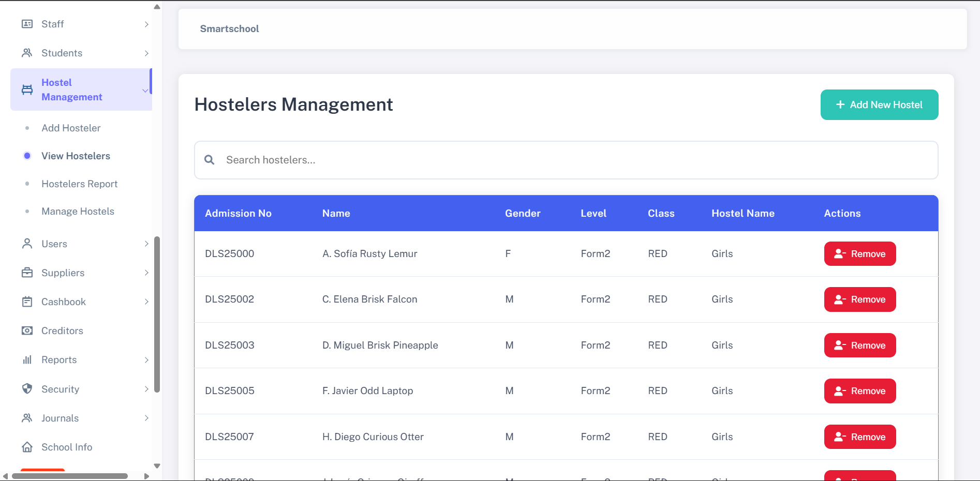
Task: Click the Reports bar chart icon
Action: [27, 359]
